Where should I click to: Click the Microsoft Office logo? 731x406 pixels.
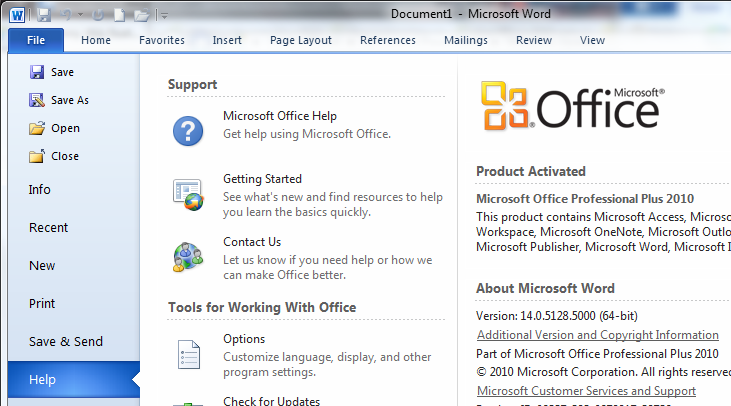(573, 106)
